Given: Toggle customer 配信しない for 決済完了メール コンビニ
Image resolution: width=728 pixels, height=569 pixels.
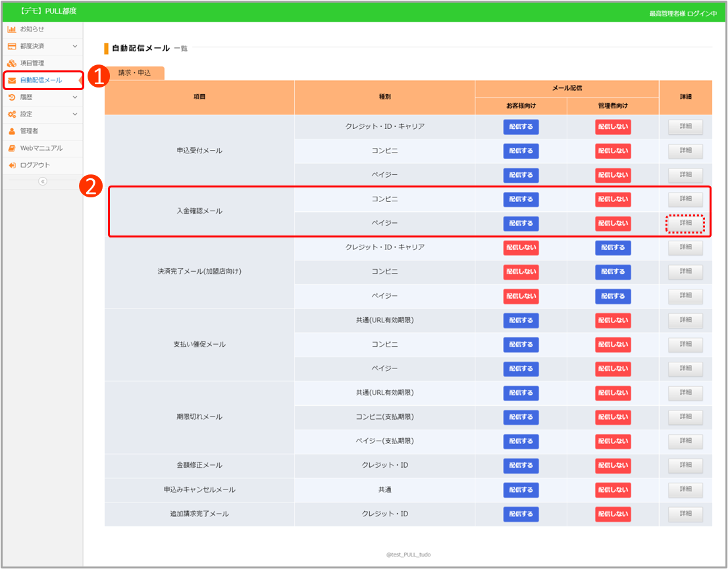Looking at the screenshot, I should tap(521, 272).
